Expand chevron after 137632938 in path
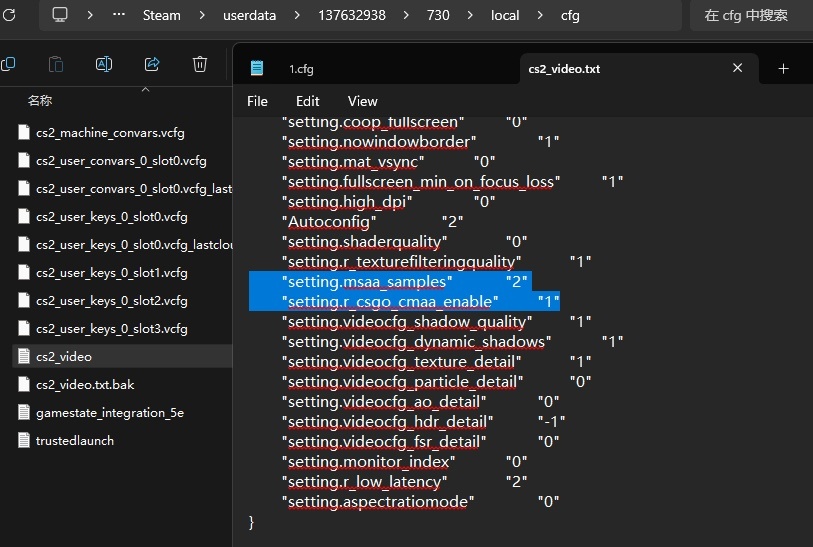The height and width of the screenshot is (547, 813). click(405, 16)
